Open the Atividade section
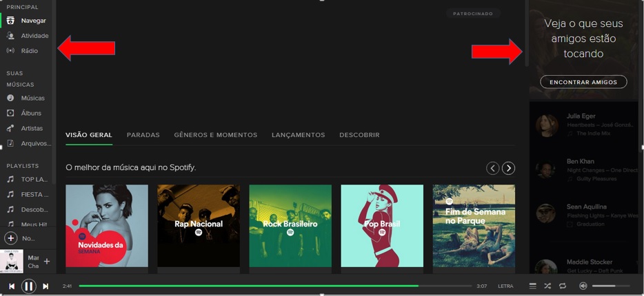 (x=27, y=36)
